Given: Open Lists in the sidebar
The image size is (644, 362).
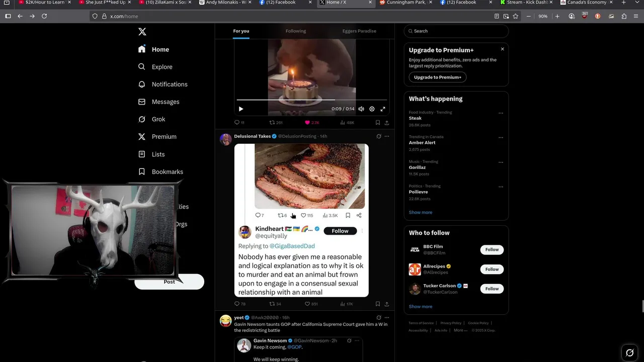Looking at the screenshot, I should tap(151, 154).
